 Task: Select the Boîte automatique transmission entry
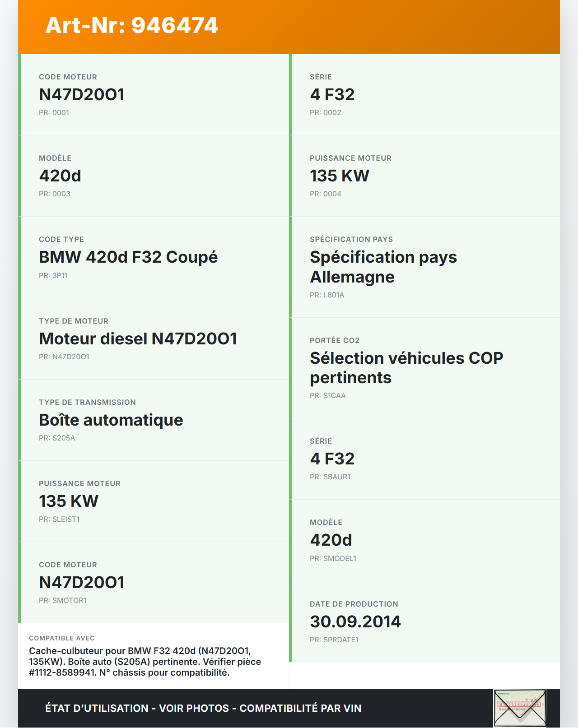pyautogui.click(x=111, y=420)
